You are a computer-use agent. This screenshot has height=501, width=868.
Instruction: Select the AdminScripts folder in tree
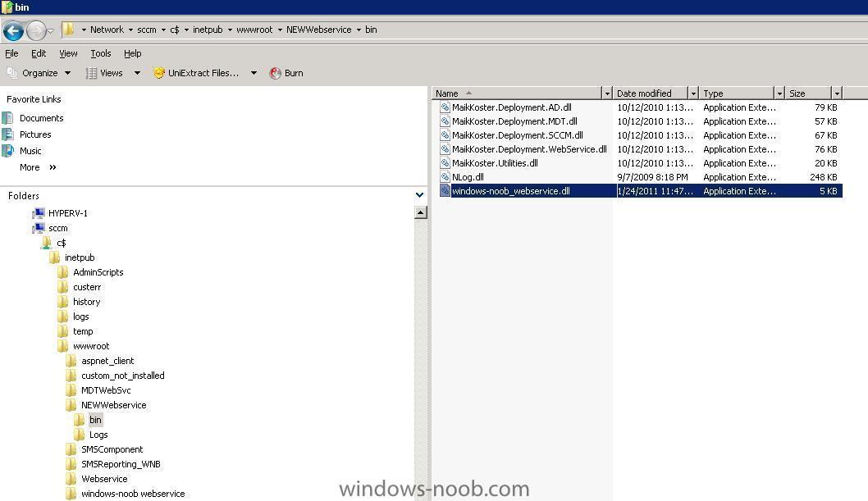click(x=98, y=272)
